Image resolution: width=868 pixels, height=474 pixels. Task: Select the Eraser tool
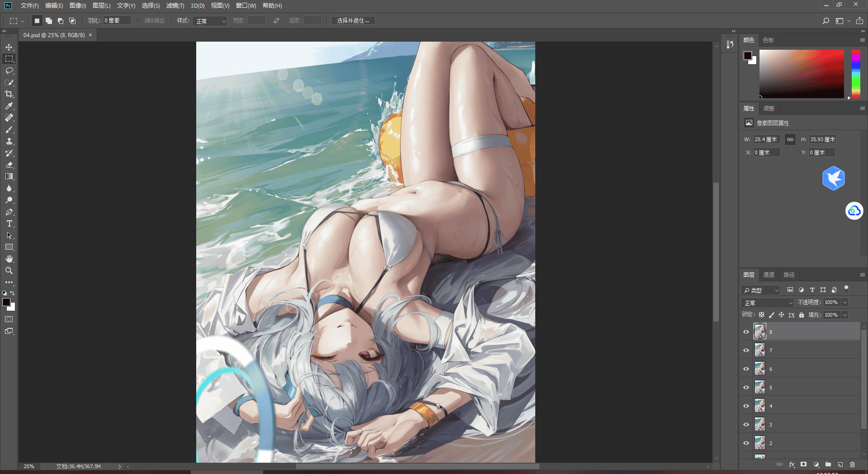[x=9, y=165]
